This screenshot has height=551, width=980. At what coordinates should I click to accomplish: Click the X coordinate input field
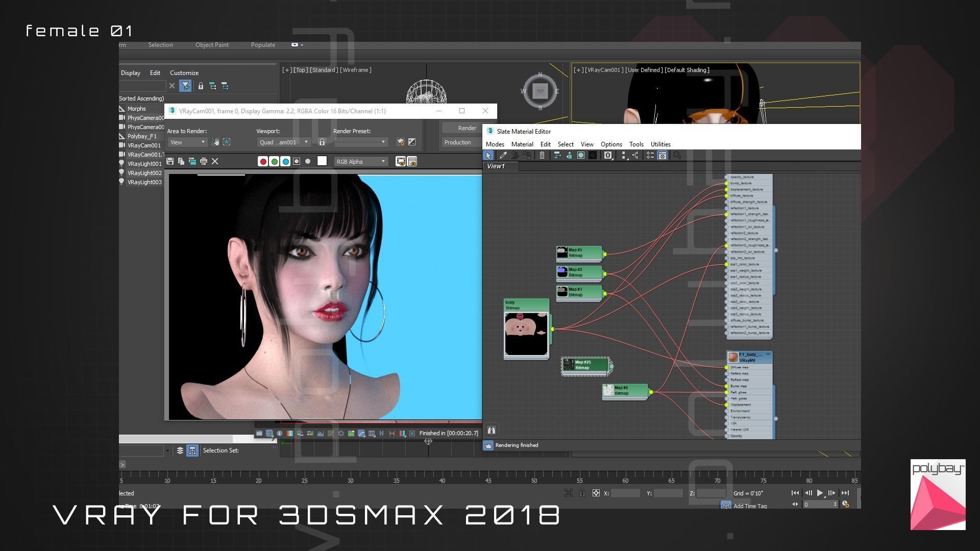tap(625, 493)
